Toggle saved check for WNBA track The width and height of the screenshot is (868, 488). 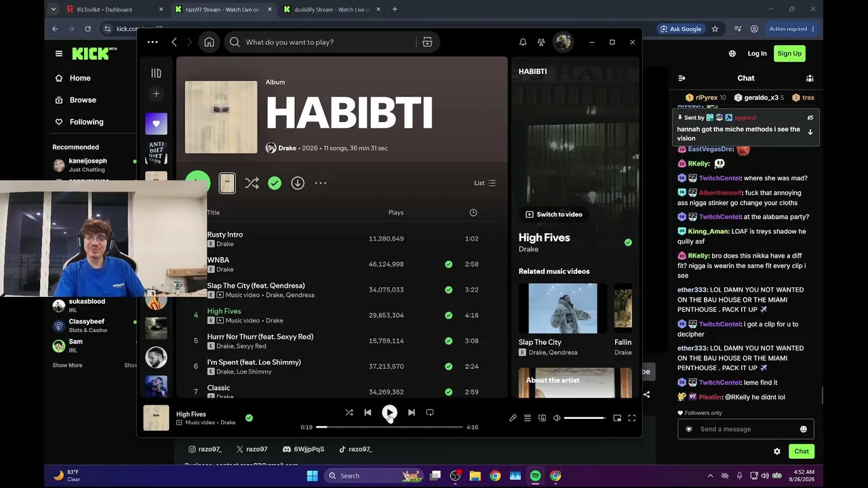[448, 264]
